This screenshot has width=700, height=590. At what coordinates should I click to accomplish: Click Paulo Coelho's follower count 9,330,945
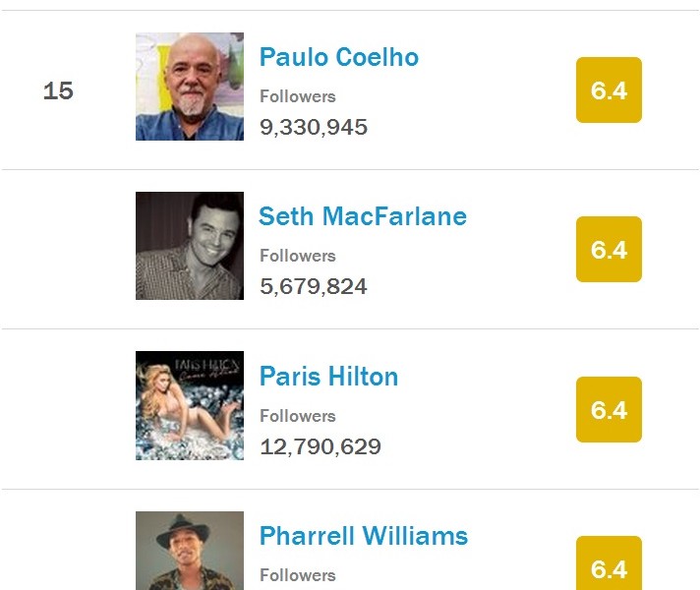(x=314, y=127)
